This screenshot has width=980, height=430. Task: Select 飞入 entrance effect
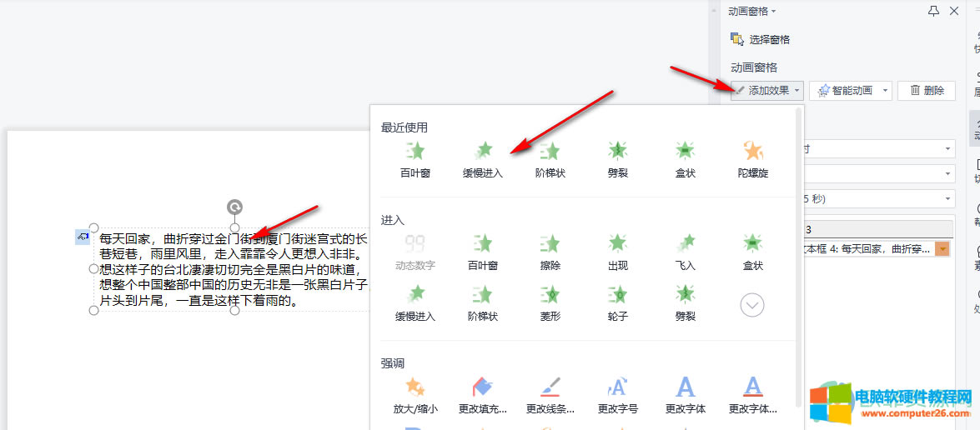pos(685,251)
